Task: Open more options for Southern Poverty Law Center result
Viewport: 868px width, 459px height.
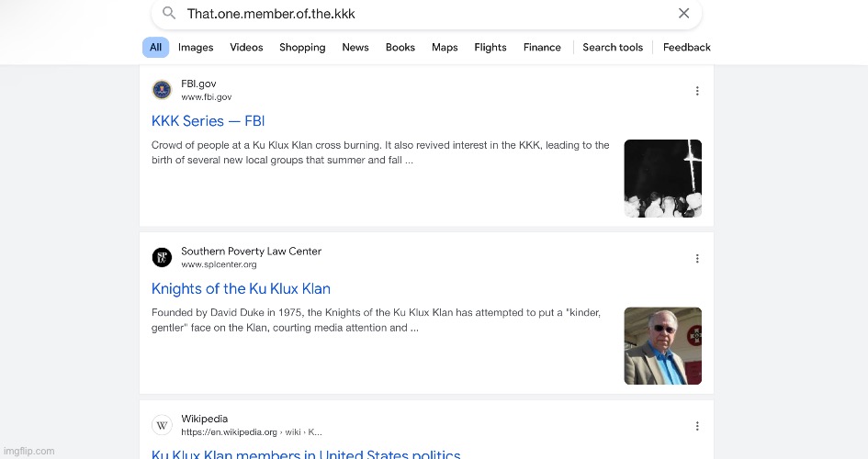Action: pyautogui.click(x=697, y=258)
